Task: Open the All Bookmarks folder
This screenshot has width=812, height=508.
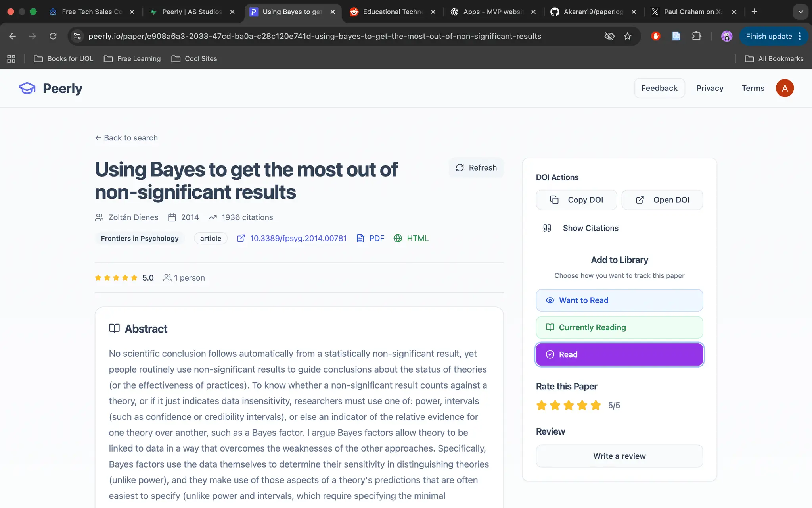Action: (x=774, y=59)
